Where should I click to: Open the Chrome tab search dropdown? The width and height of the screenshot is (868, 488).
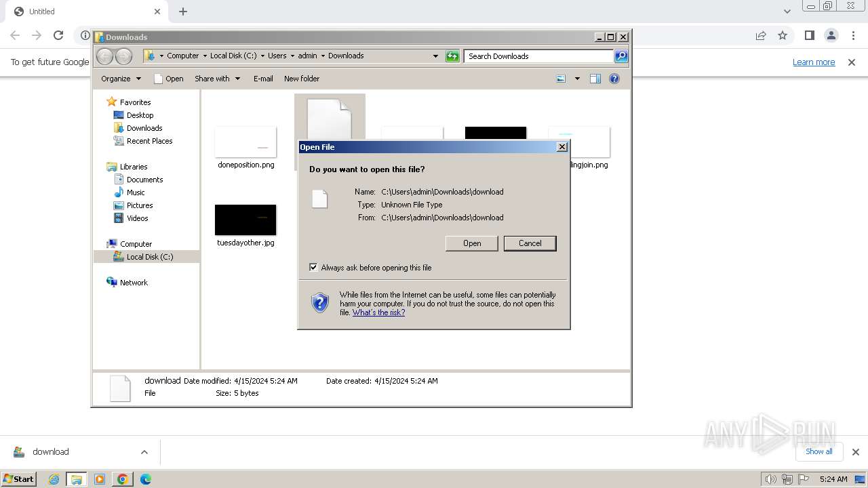[x=787, y=12]
